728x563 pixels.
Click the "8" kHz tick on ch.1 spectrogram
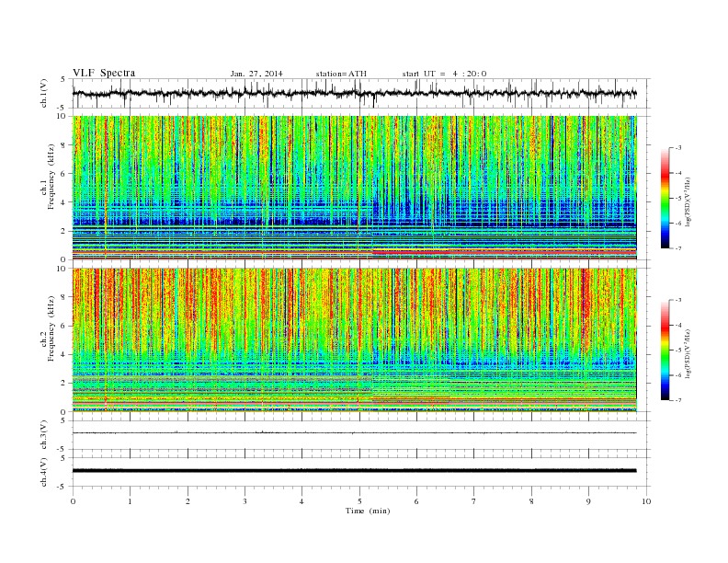click(64, 145)
